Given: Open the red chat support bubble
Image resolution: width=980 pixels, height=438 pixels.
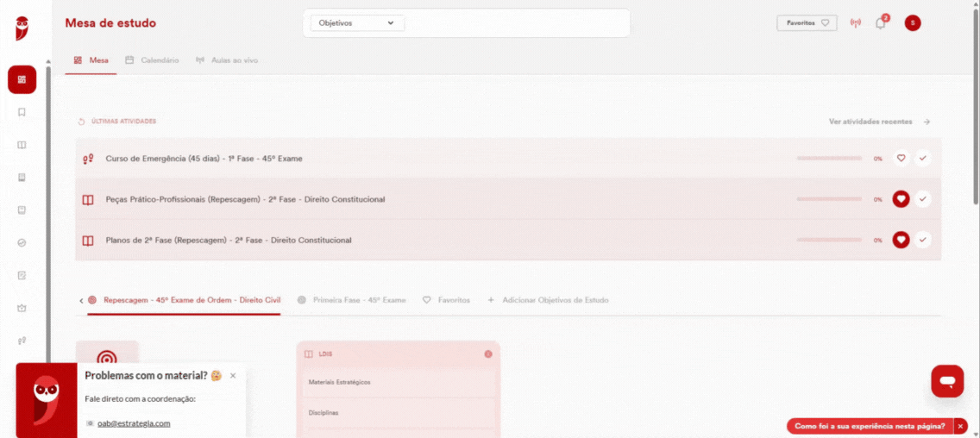Looking at the screenshot, I should [x=947, y=381].
